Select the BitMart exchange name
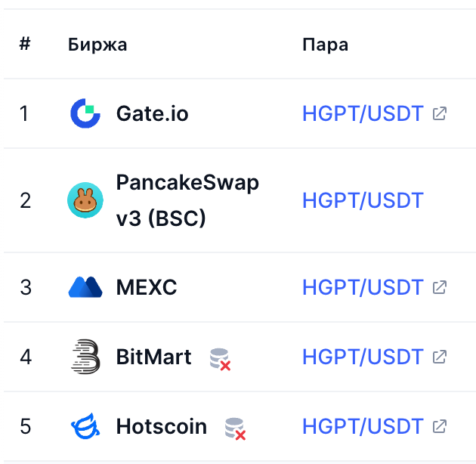 coord(154,357)
